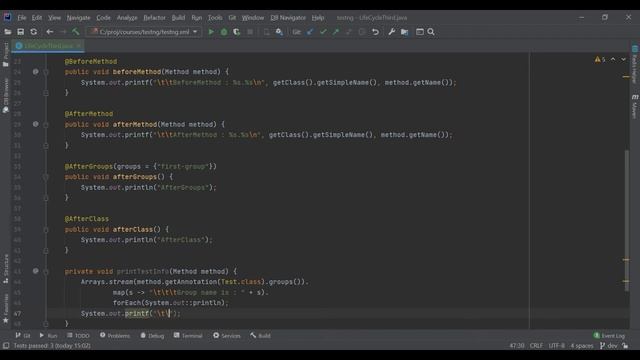Go to previous highlighted error arrow
This screenshot has width=640, height=360.
[613, 60]
